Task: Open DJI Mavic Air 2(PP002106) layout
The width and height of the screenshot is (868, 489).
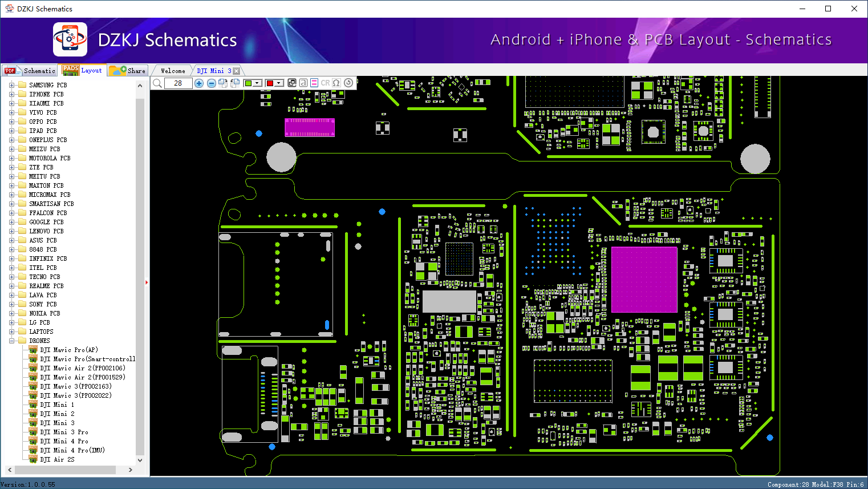Action: (x=82, y=368)
